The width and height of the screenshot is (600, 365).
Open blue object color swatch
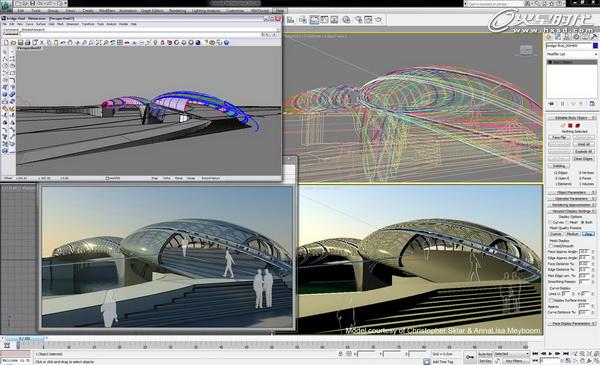[x=595, y=46]
